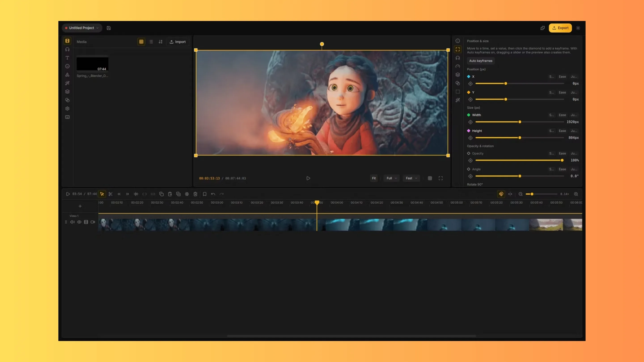Screen dimensions: 644x362
Task: Open the Media library sidebar tab
Action: 67,41
